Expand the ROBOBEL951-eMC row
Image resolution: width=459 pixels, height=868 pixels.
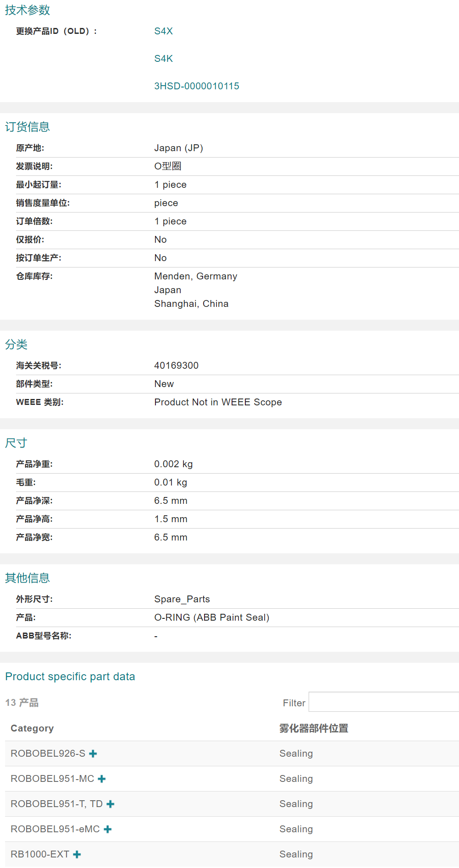(x=108, y=829)
